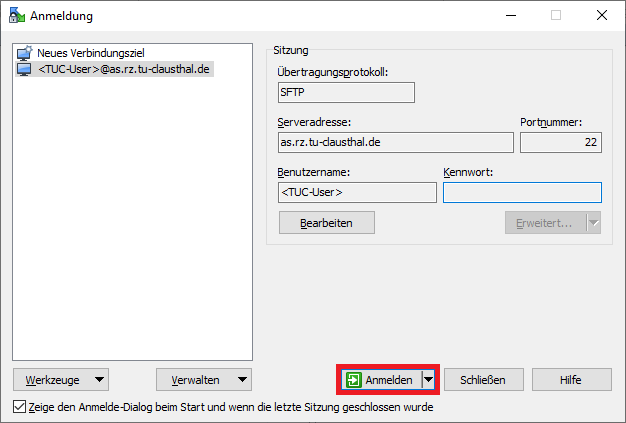
Task: Click the Portnummer field showing 22
Action: (560, 142)
